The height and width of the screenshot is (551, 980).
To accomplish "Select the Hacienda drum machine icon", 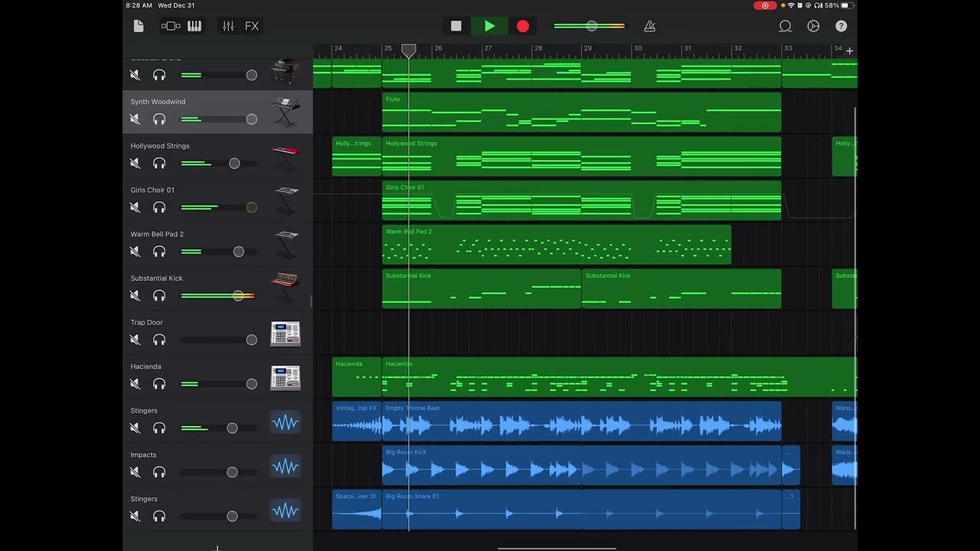I will coord(286,377).
